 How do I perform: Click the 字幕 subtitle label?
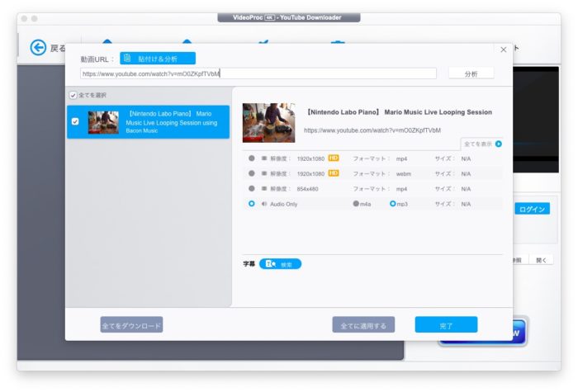249,264
